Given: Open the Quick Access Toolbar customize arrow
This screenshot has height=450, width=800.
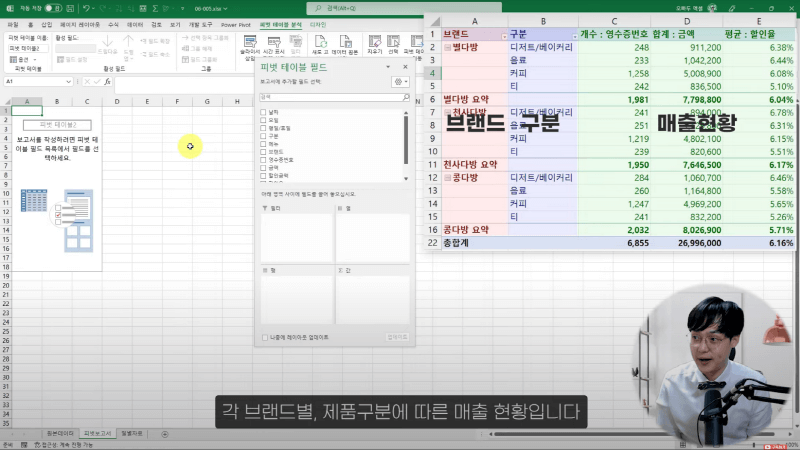Looking at the screenshot, I should 183,9.
